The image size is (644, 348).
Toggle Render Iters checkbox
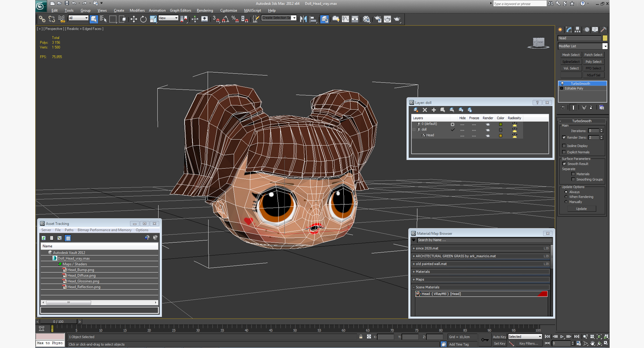coord(564,137)
